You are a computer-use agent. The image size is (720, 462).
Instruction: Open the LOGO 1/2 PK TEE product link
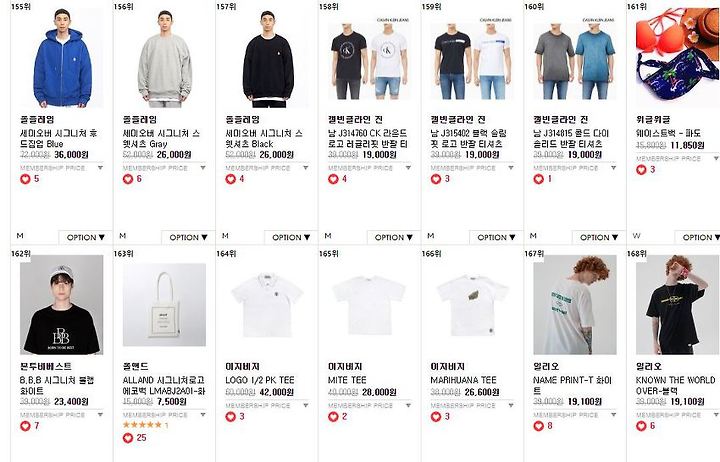click(259, 380)
